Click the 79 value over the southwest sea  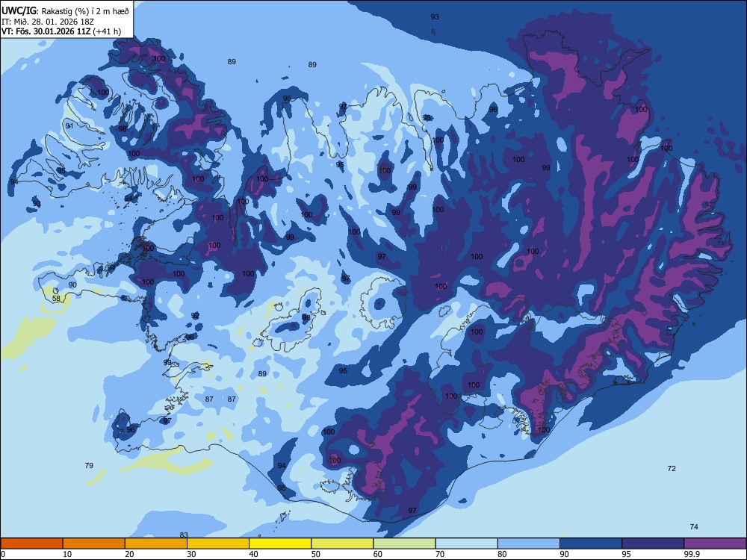[x=89, y=465]
